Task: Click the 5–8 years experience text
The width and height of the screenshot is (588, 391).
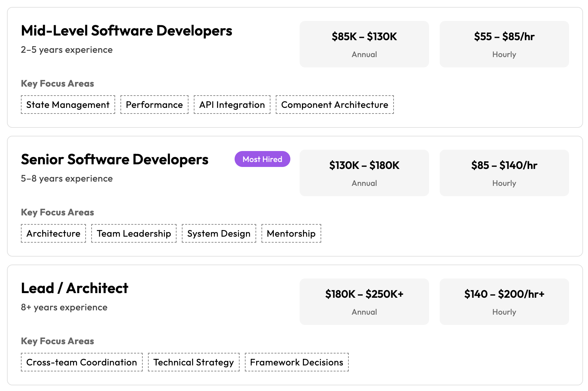Action: [x=67, y=179]
